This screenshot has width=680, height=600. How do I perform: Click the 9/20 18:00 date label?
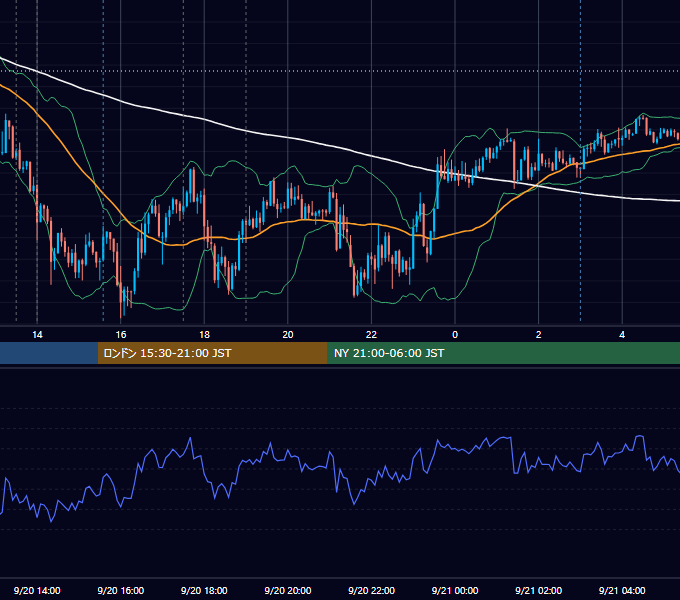pos(204,590)
